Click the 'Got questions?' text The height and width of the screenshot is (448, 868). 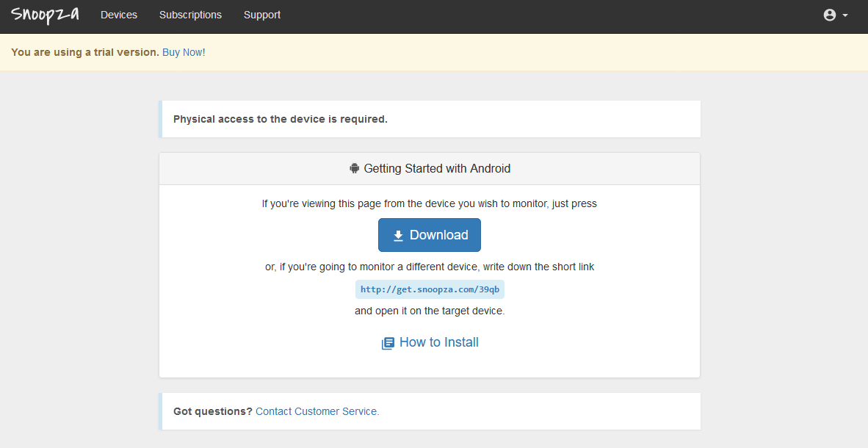pyautogui.click(x=212, y=411)
